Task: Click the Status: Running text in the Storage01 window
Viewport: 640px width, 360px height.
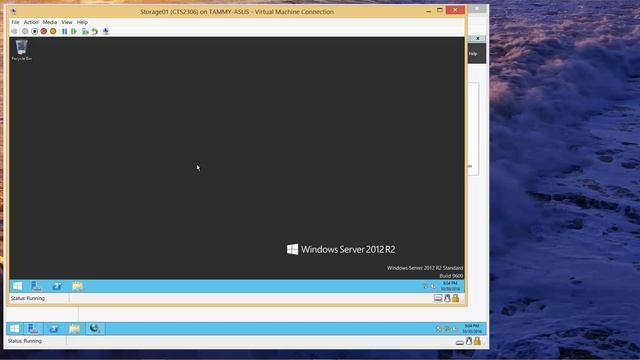Action: tap(28, 298)
